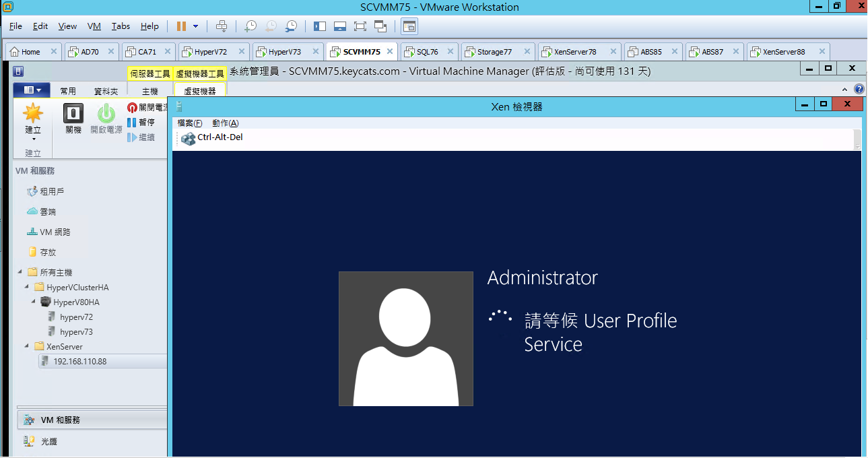This screenshot has height=458, width=868.
Task: Open the power options dropdown arrow
Action: 196,26
